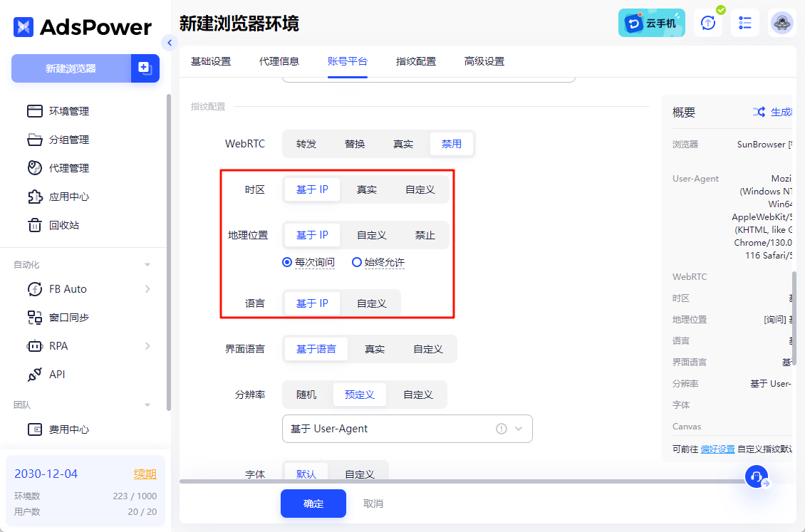Click the 云手机 banner button
The height and width of the screenshot is (532, 805).
[x=651, y=23]
